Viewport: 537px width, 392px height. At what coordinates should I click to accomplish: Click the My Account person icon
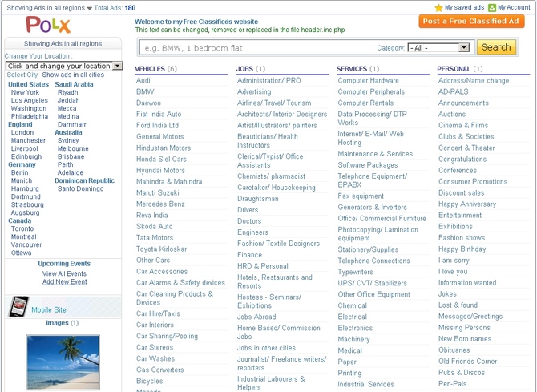click(x=492, y=7)
